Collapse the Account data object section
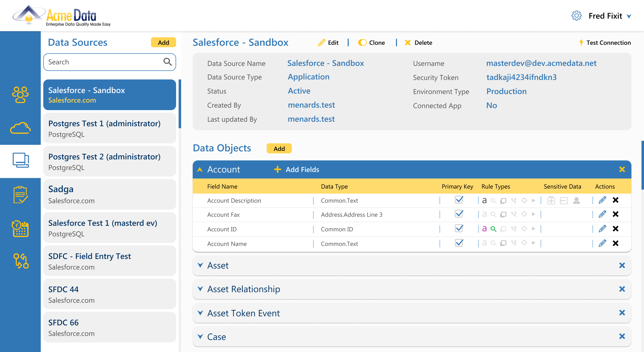644x352 pixels. (x=200, y=170)
